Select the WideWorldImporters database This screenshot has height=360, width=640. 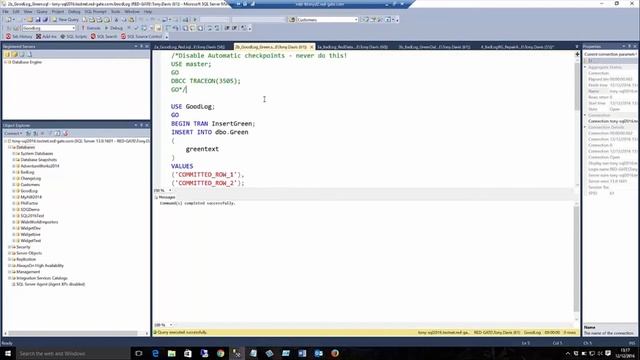[x=39, y=222]
